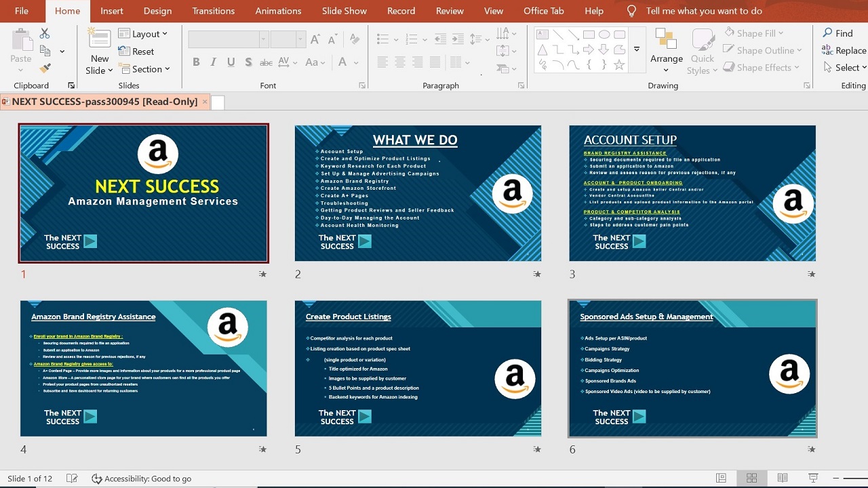Open Accessibility checker in status bar
868x488 pixels.
(141, 479)
